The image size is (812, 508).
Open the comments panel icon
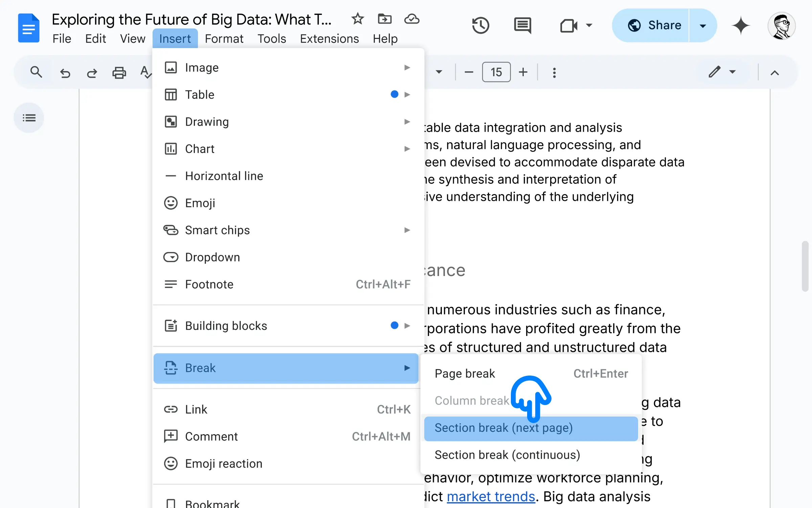523,25
